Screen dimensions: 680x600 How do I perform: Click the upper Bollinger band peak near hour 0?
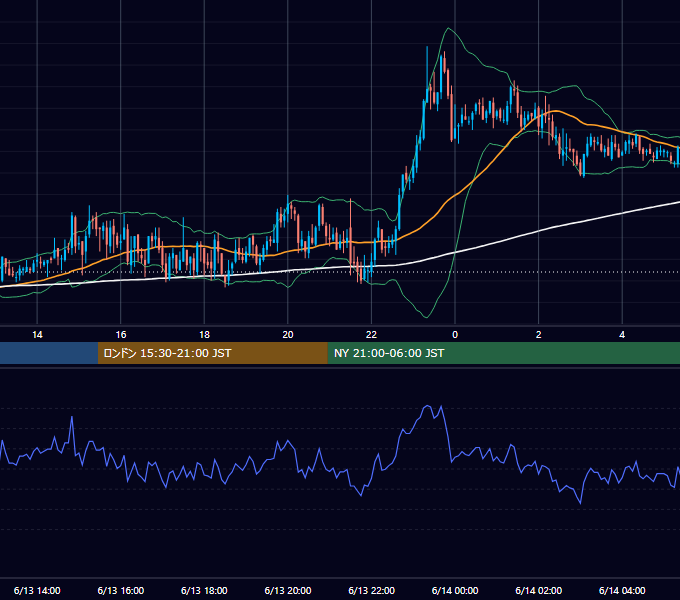[x=448, y=29]
